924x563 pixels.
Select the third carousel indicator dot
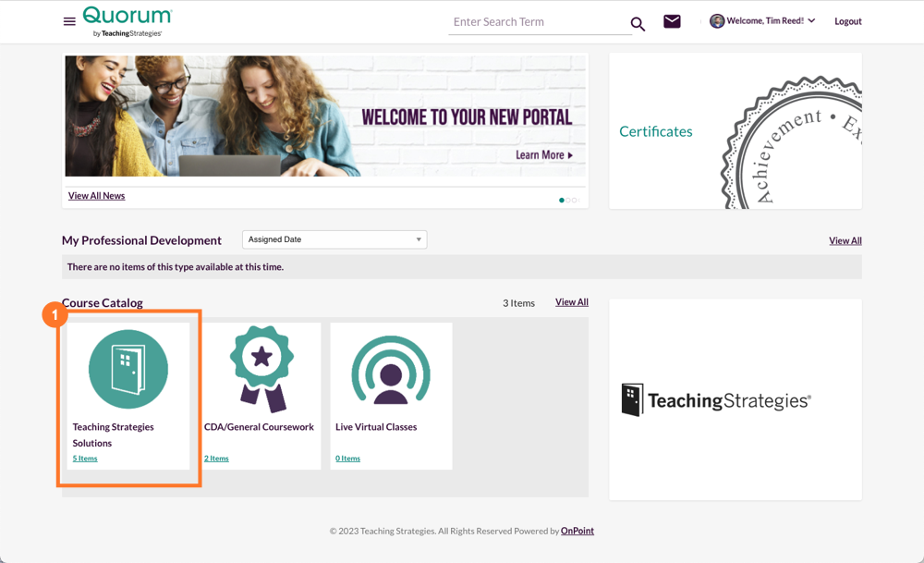click(x=575, y=199)
